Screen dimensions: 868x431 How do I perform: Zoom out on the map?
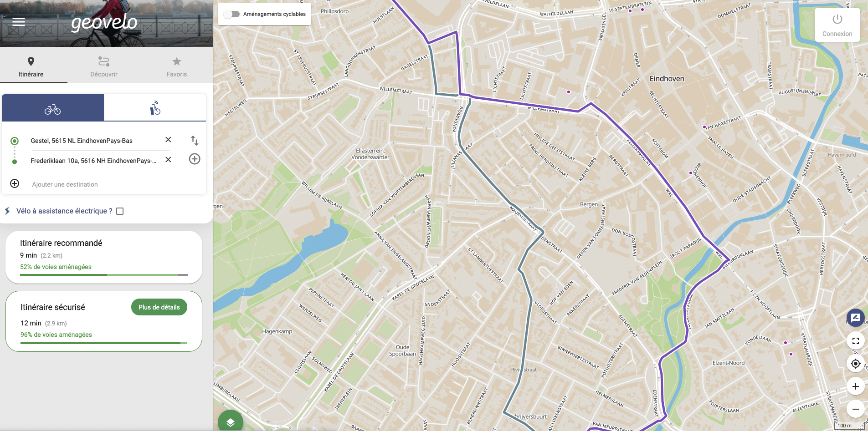(x=856, y=409)
